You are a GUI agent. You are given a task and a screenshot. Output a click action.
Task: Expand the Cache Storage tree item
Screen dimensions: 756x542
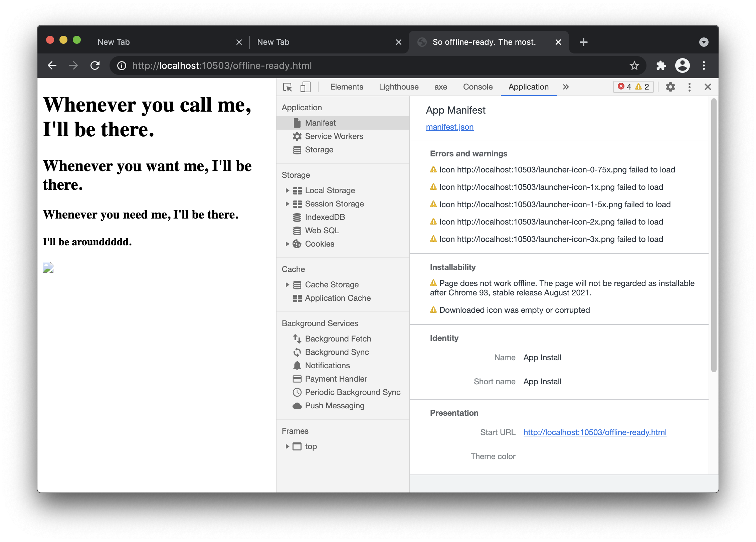tap(287, 285)
